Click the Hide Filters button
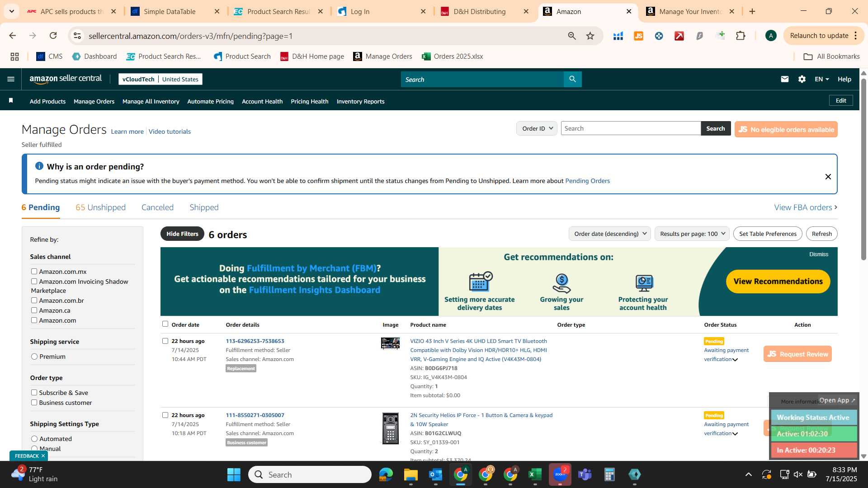The image size is (868, 488). click(x=182, y=234)
